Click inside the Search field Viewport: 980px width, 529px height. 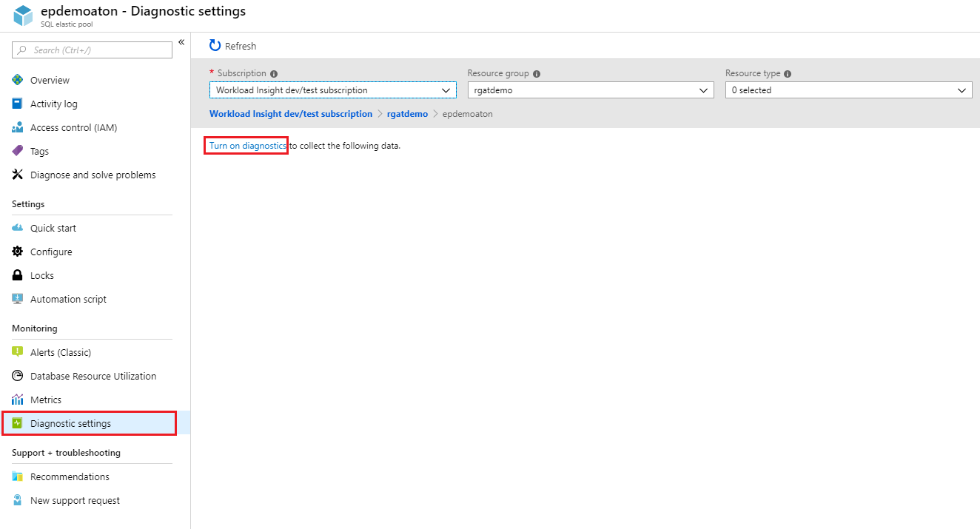point(91,50)
